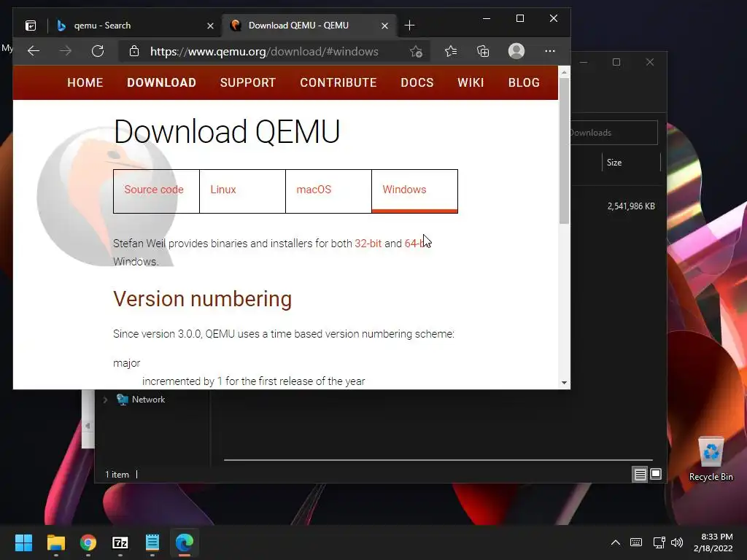
Task: Click the Explorer horizontal scrollbar
Action: tap(438, 460)
